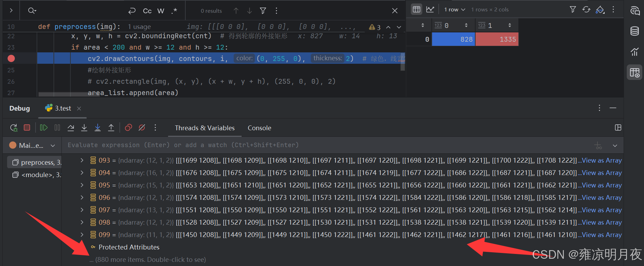The image size is (644, 266).
Task: Open data view more options menu
Action: click(x=613, y=10)
